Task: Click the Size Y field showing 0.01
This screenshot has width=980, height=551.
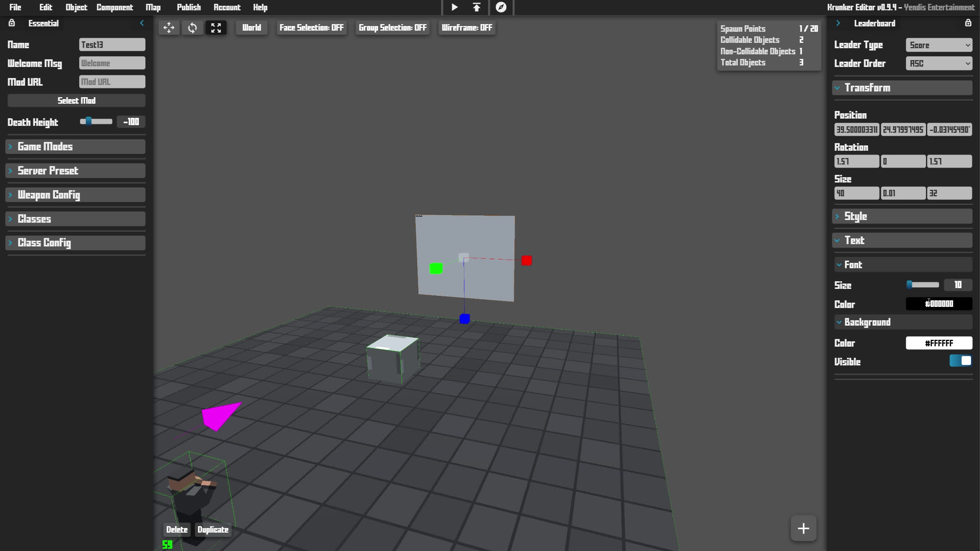Action: pyautogui.click(x=903, y=193)
